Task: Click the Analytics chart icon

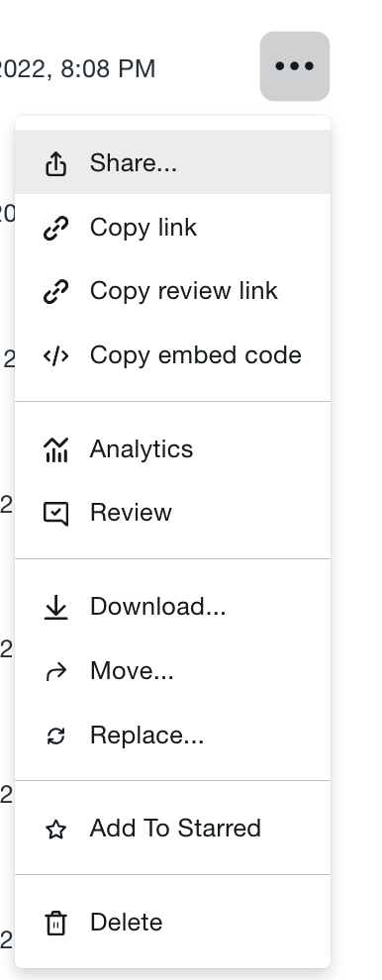Action: pyautogui.click(x=55, y=449)
